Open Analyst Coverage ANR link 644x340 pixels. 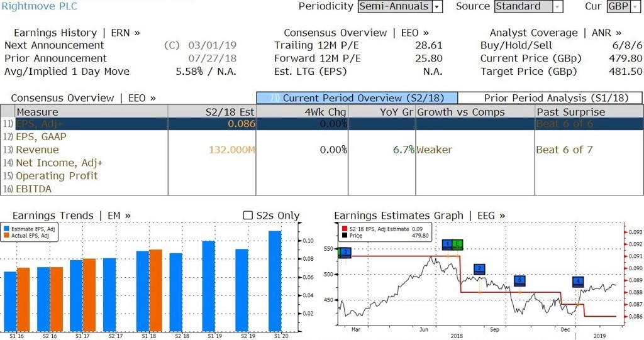click(555, 33)
